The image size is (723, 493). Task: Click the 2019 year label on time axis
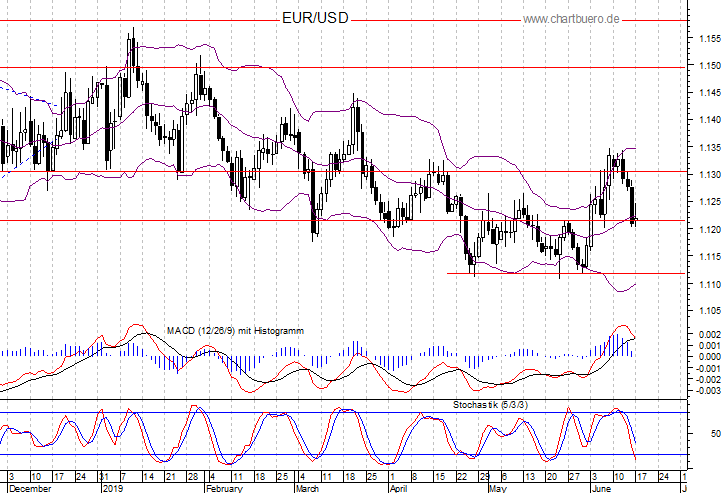pos(114,487)
